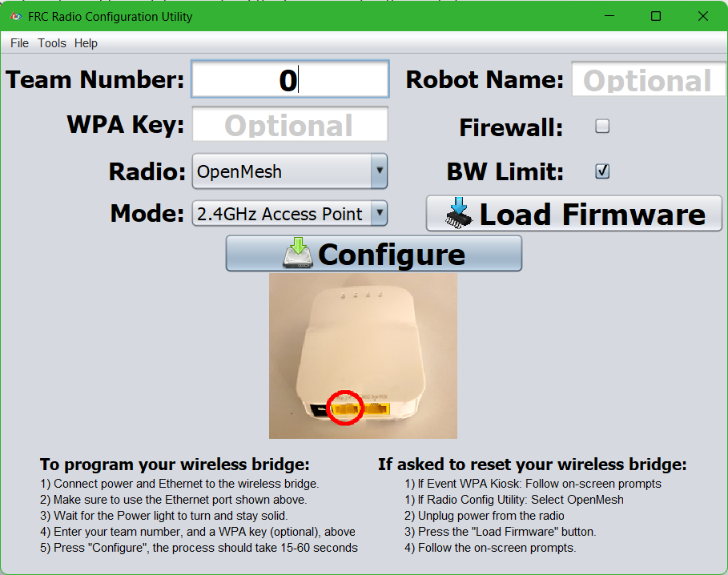Viewport: 728px width, 575px height.
Task: Click the Robot Name optional field
Action: pyautogui.click(x=647, y=79)
